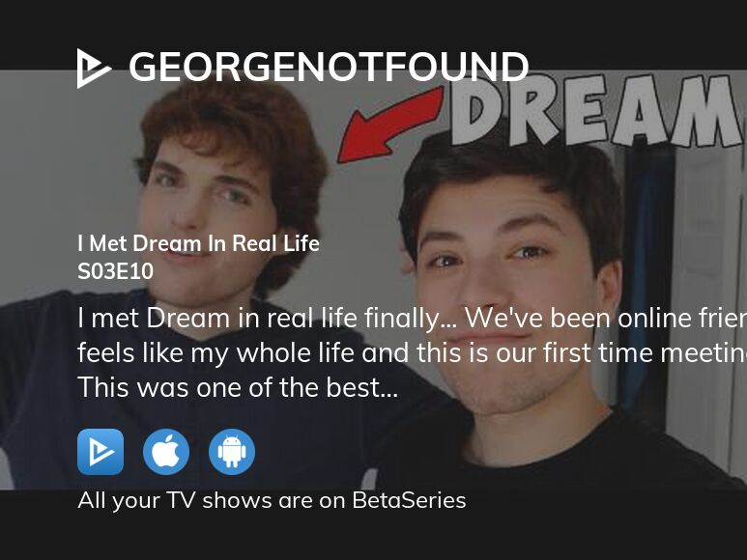Click the 'feels like my whole life' description line
Viewport: 747px width, 560px height.
(412, 353)
